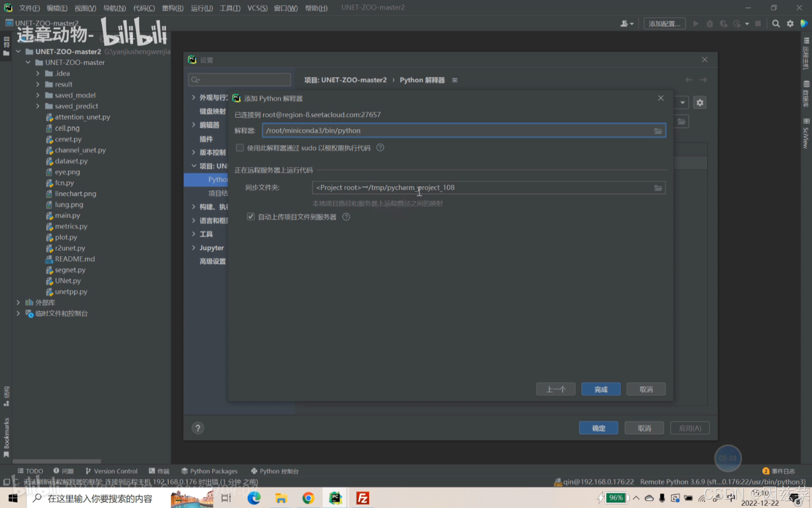Open Search Everywhere magnifier icon

coord(776,24)
